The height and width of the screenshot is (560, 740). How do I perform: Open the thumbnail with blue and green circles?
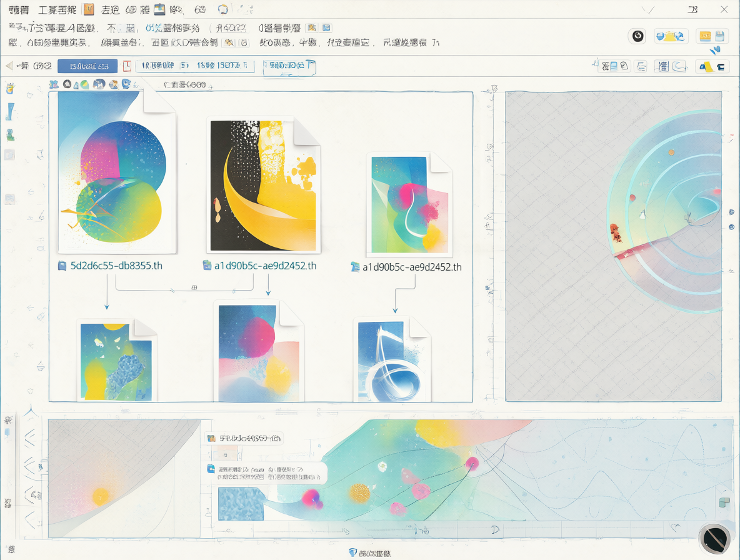(117, 172)
